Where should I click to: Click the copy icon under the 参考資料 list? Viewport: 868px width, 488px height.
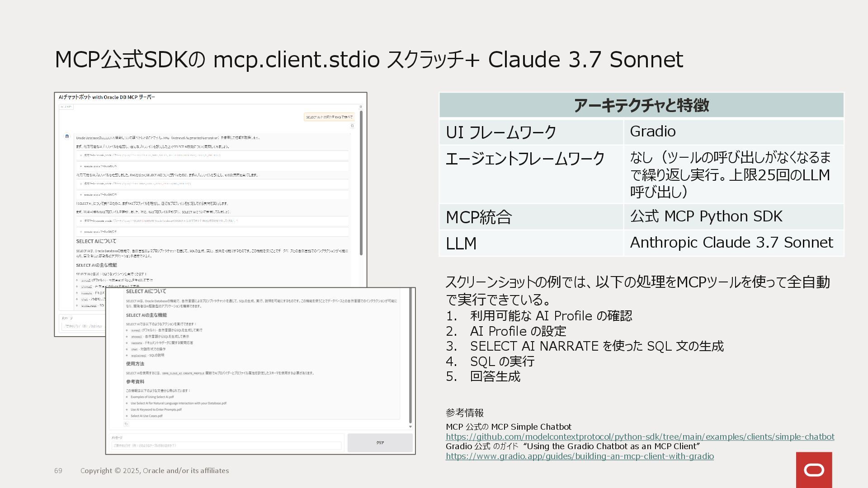point(126,424)
